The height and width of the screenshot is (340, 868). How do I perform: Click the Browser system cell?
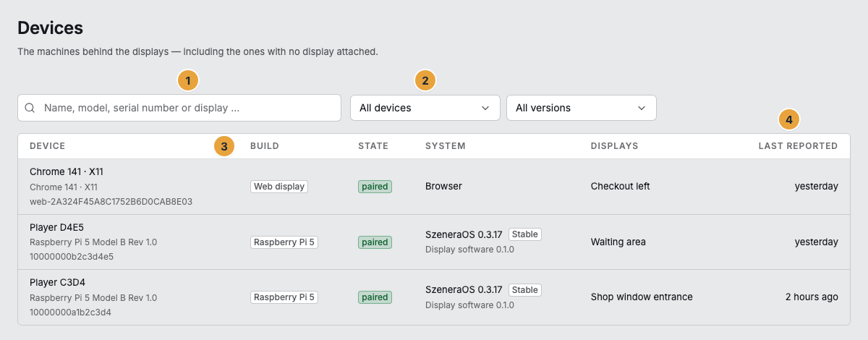point(443,187)
